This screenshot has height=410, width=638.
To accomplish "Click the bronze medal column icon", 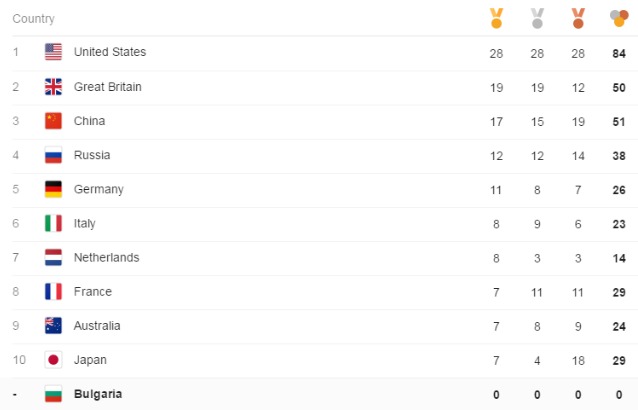I will 578,18.
